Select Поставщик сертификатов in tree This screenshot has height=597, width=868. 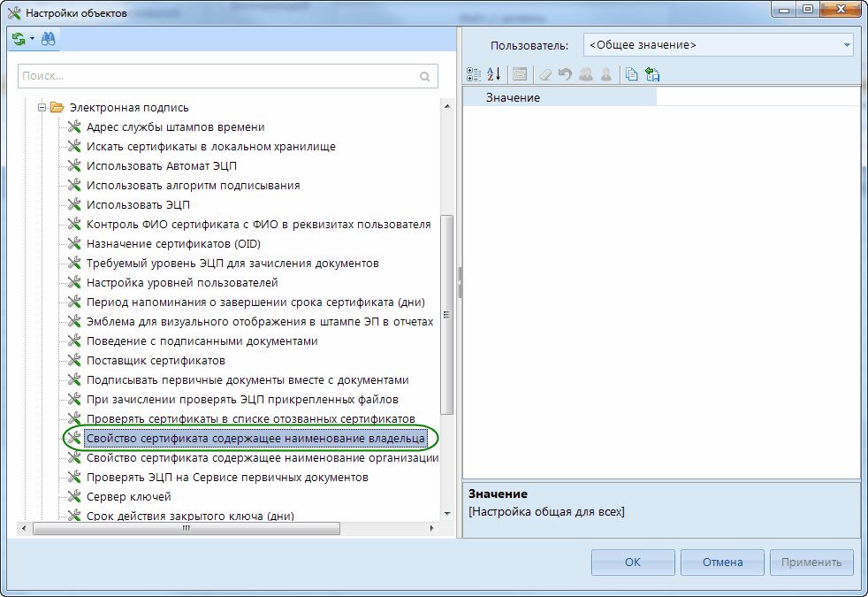click(x=156, y=361)
